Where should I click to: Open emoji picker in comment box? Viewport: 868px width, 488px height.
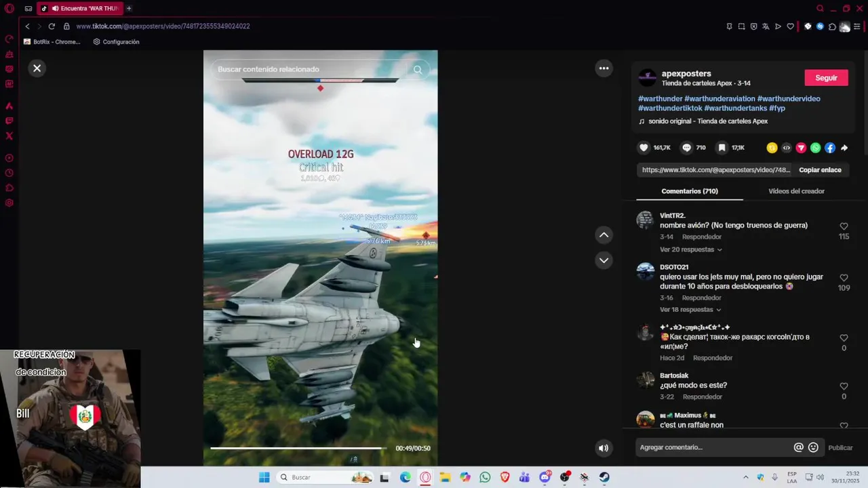coord(813,447)
